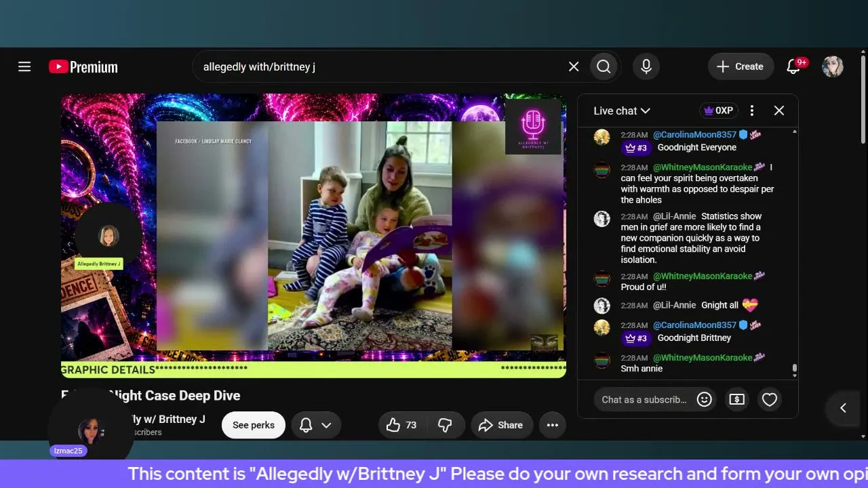The width and height of the screenshot is (868, 488).
Task: Share this video
Action: (x=501, y=425)
